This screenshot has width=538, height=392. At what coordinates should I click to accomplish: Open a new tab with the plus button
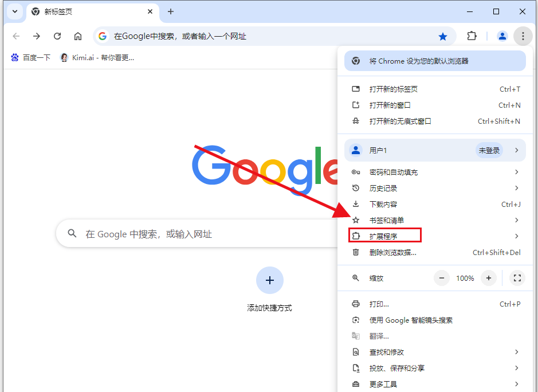[171, 11]
